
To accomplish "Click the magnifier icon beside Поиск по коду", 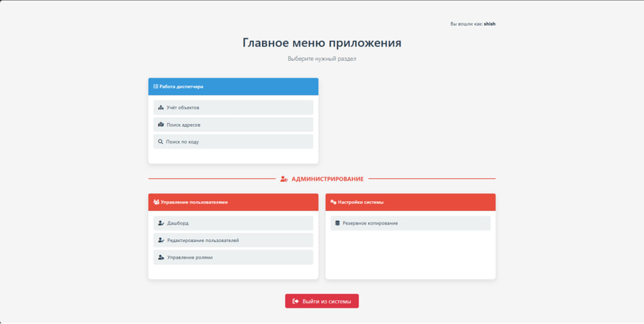I will [161, 142].
